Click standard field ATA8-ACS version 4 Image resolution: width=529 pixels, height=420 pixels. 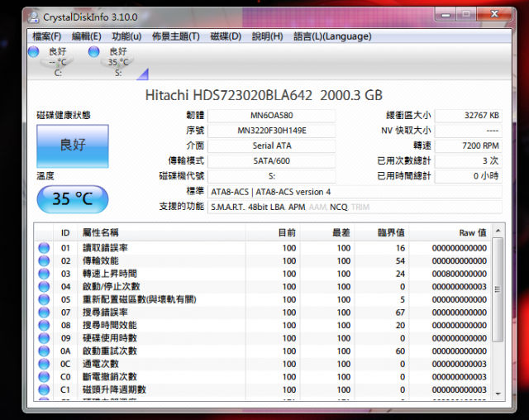pyautogui.click(x=355, y=192)
